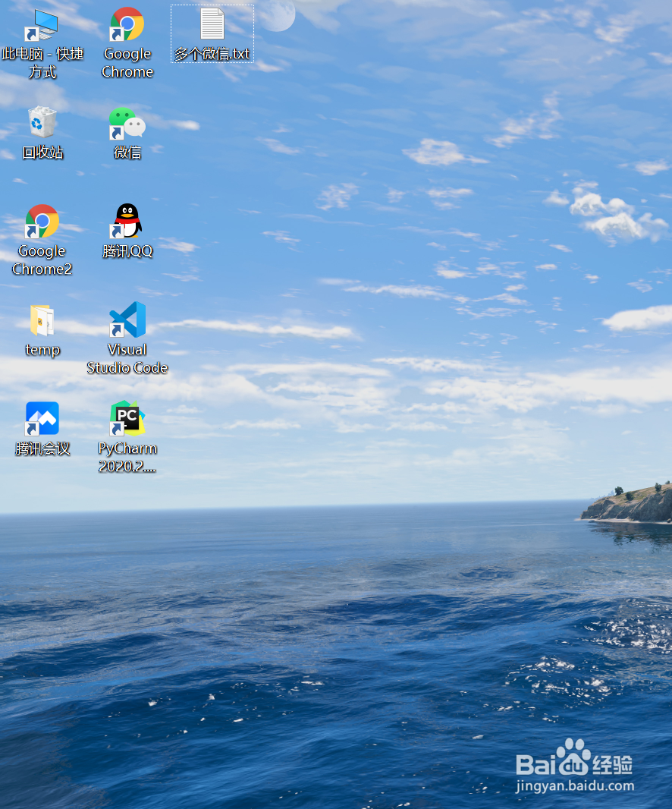The height and width of the screenshot is (809, 672).
Task: Select the PyCharm 2020.2 shortcut icon
Action: [x=127, y=418]
